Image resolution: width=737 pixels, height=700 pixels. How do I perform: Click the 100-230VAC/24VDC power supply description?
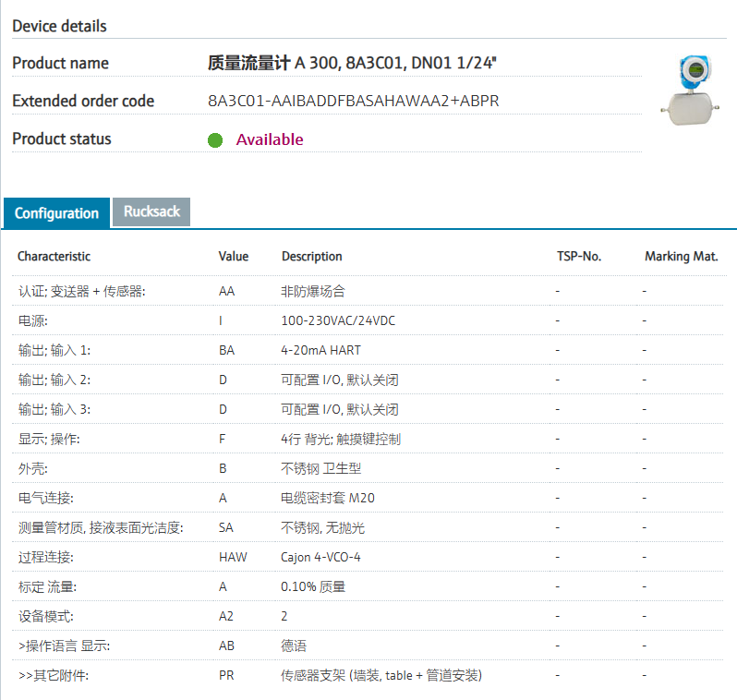click(338, 320)
